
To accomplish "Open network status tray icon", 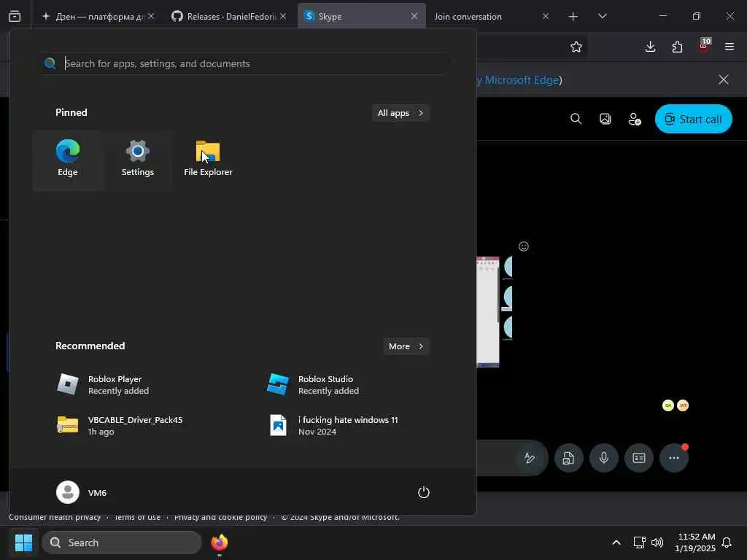I will tap(639, 542).
